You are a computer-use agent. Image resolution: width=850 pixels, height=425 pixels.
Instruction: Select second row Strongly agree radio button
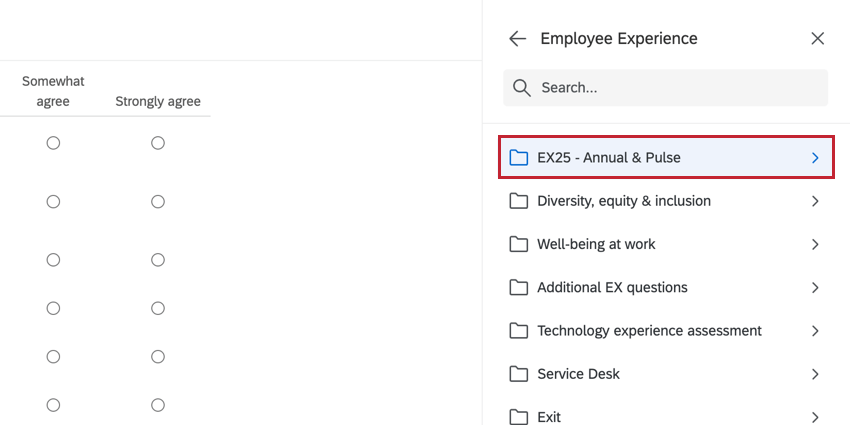[x=158, y=202]
